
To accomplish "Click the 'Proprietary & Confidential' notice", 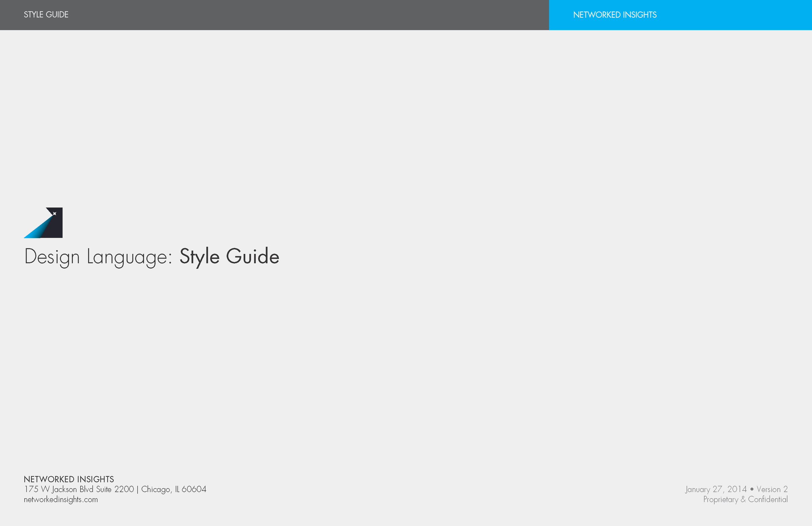I will click(x=745, y=499).
